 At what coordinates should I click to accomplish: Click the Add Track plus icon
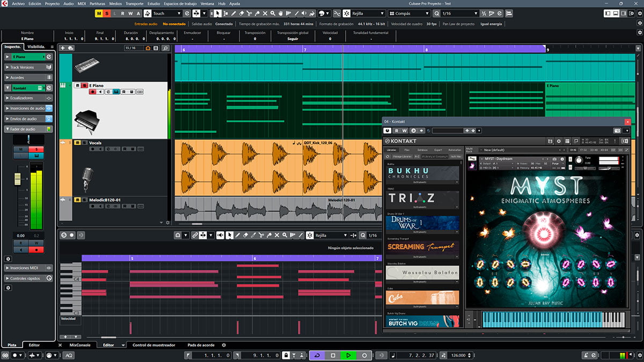click(x=63, y=48)
